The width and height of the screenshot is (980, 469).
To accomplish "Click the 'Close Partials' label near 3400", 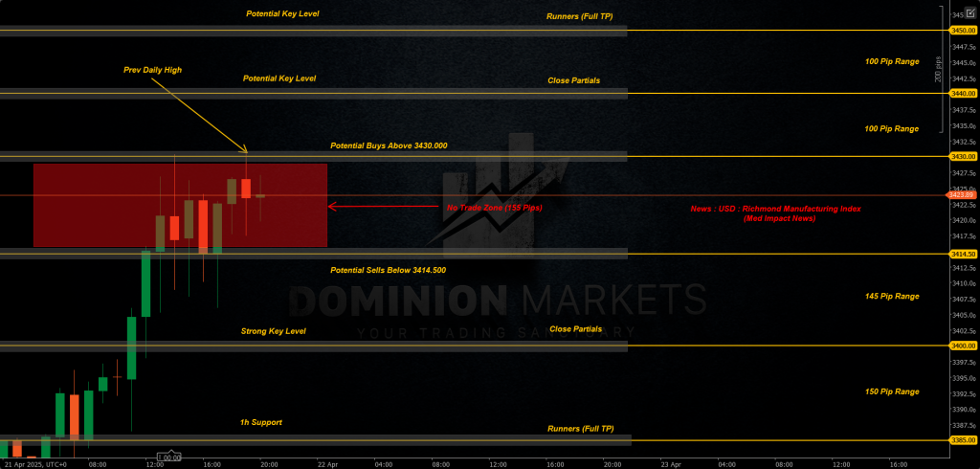I will click(x=576, y=329).
